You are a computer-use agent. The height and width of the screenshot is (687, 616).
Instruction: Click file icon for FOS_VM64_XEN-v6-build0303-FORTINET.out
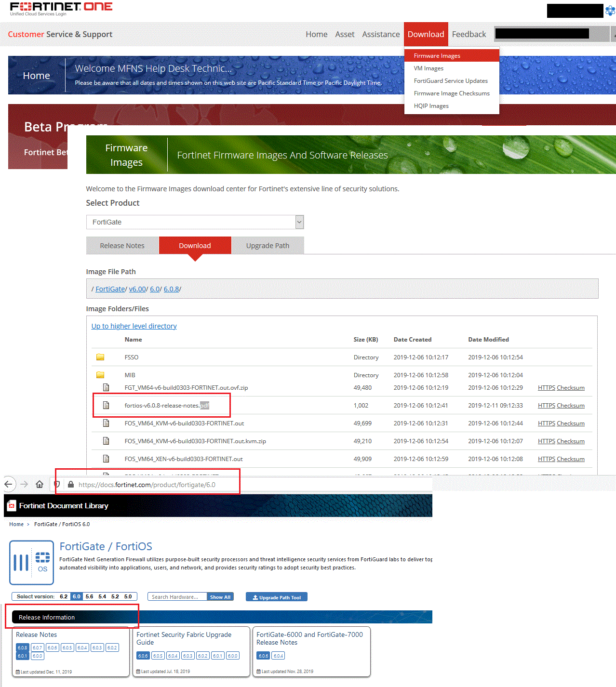point(106,459)
